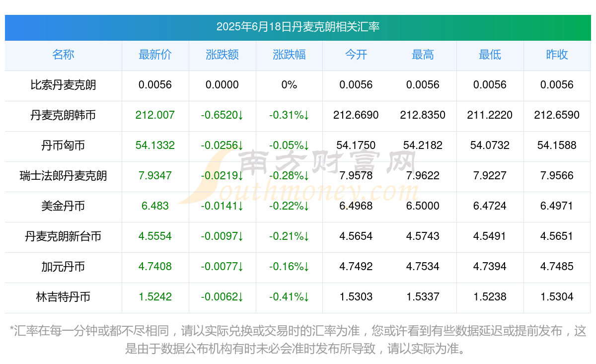Click previous close 6.4971

tap(557, 206)
